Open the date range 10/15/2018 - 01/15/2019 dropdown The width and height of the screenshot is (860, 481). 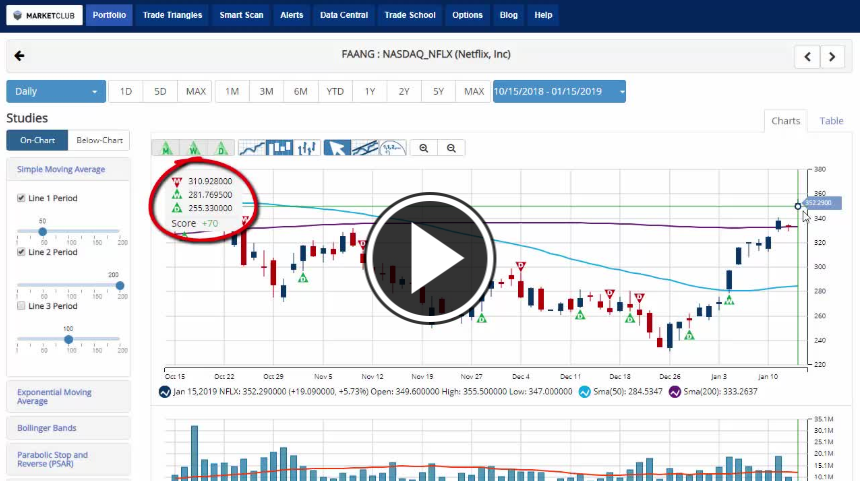[x=559, y=92]
